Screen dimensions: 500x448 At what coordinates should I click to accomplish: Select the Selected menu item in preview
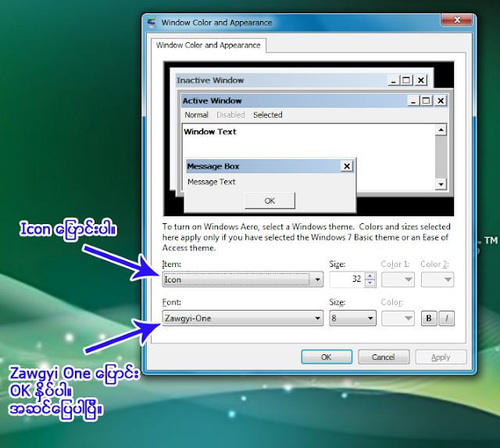(x=268, y=115)
